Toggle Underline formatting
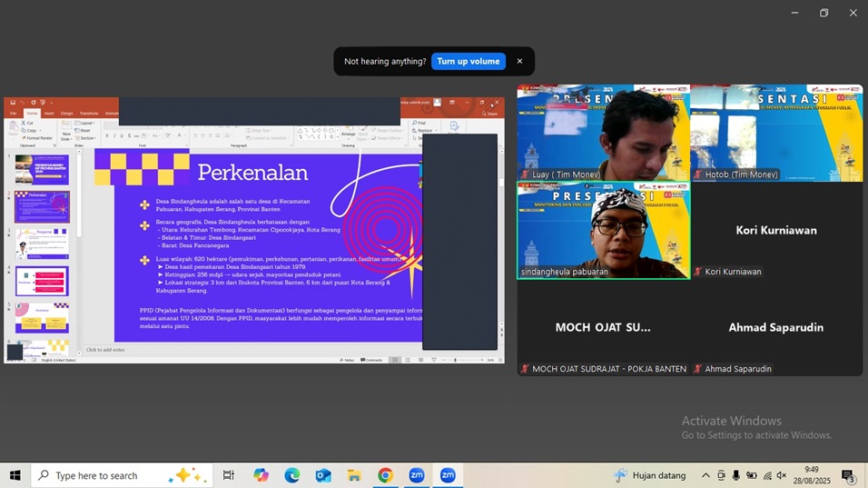The image size is (868, 488). point(122,135)
